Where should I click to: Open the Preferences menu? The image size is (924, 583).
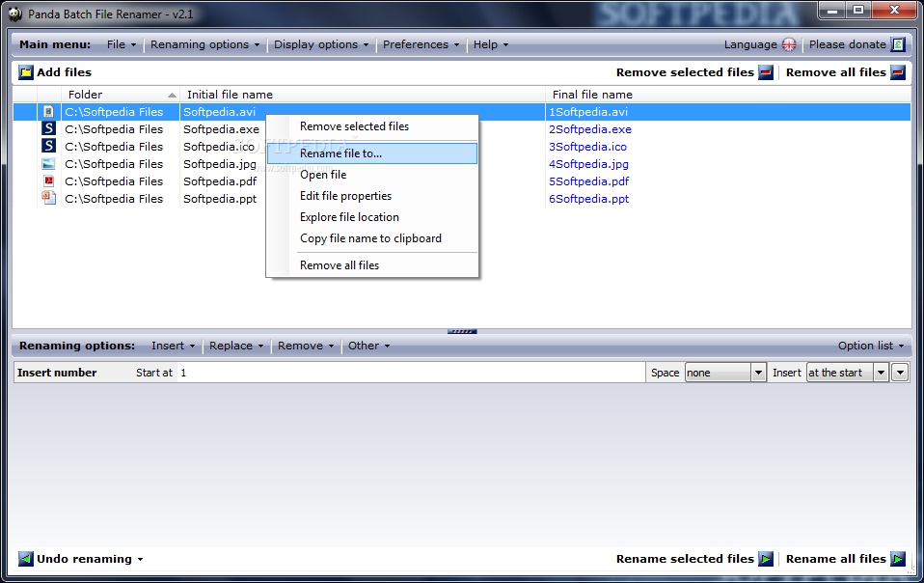[x=421, y=44]
